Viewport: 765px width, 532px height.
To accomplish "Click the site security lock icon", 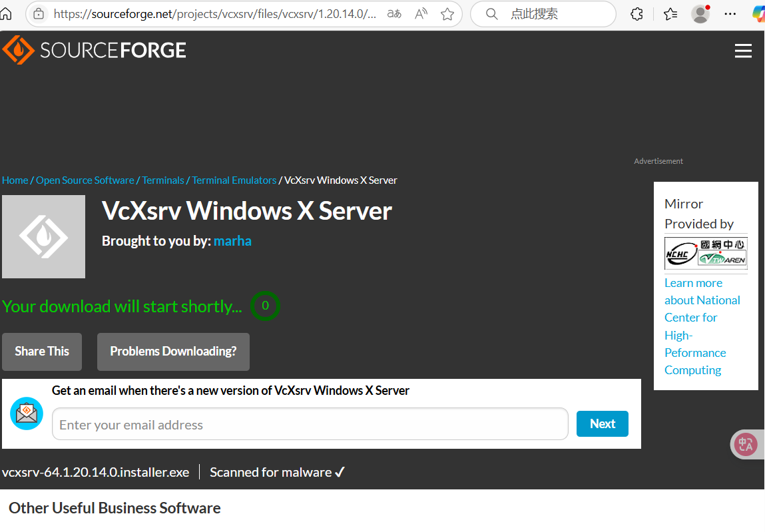I will 38,13.
